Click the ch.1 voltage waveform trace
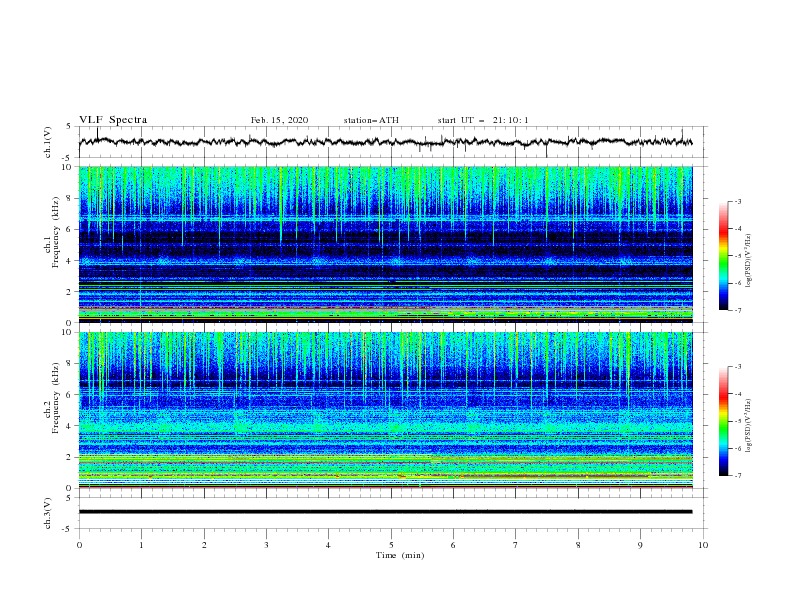 [385, 142]
